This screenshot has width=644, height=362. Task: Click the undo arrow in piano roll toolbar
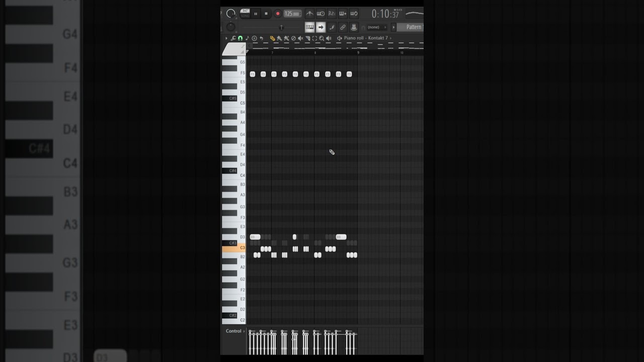coord(261,38)
